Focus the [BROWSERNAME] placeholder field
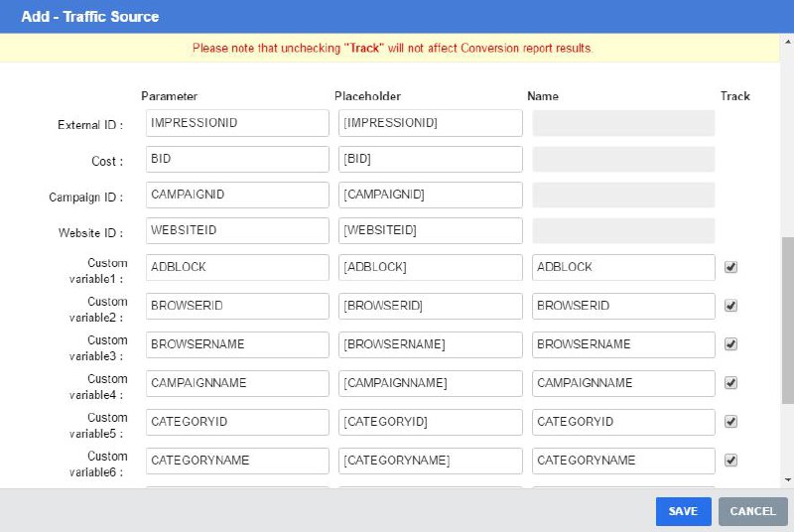794x532 pixels. coord(431,344)
